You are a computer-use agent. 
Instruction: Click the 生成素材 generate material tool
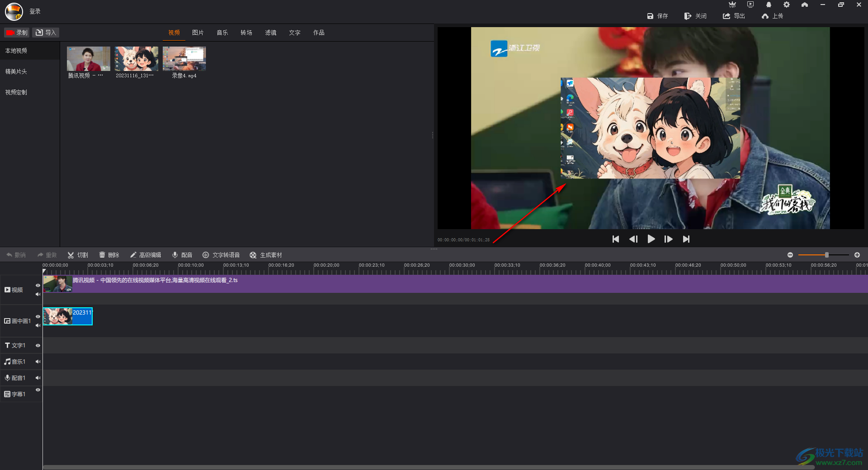pyautogui.click(x=266, y=255)
